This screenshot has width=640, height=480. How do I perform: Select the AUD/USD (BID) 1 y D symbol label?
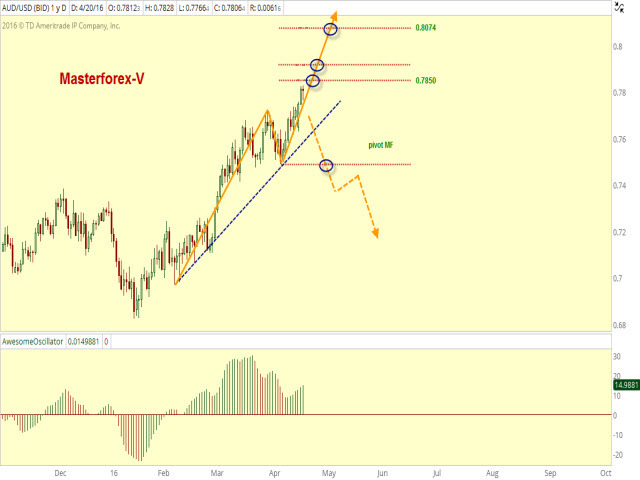[34, 8]
